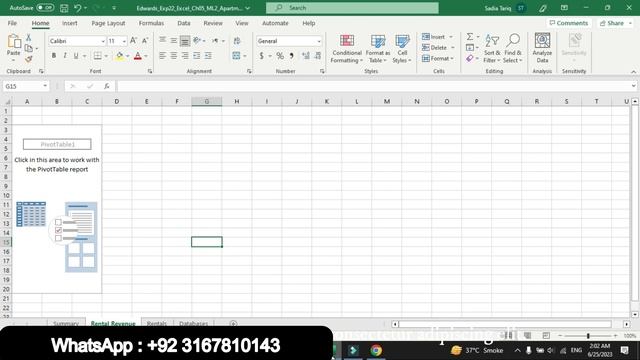This screenshot has height=360, width=640.
Task: Toggle Underline formatting
Action: point(76,56)
